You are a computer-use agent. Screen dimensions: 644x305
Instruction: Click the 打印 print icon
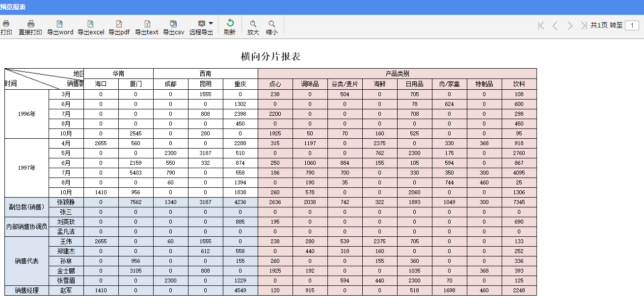[x=6, y=24]
